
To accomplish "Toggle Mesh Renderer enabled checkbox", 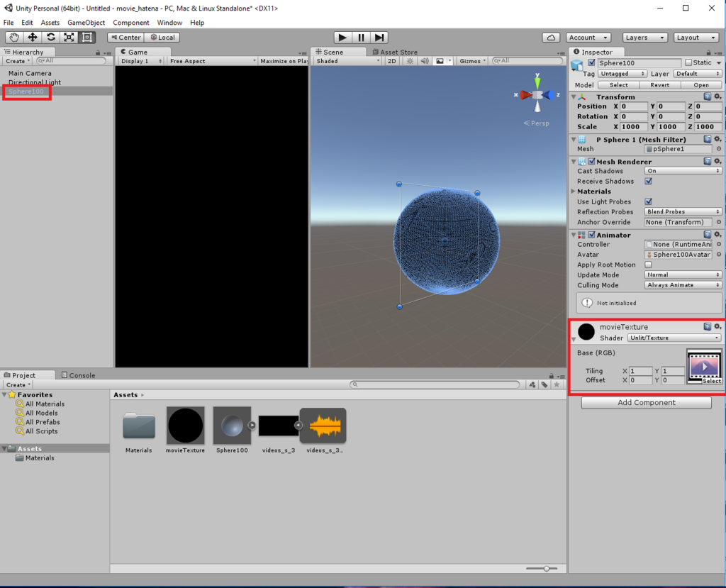I will pos(592,161).
